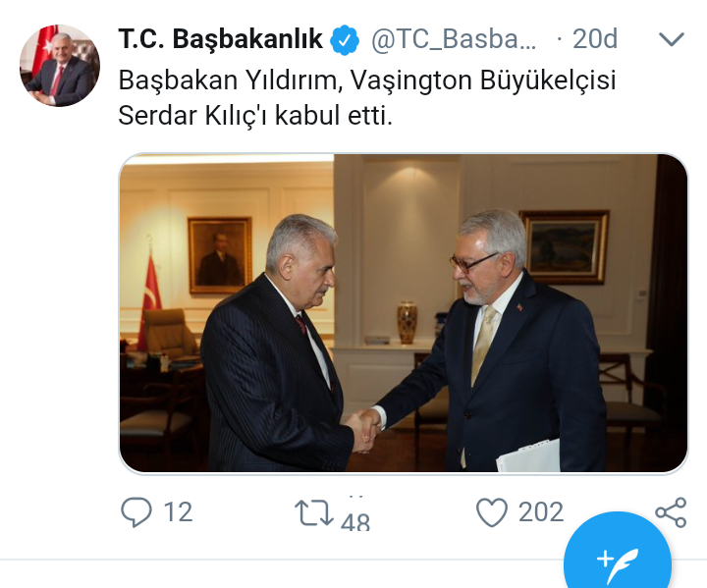View the 12 replies count
The height and width of the screenshot is (588, 707).
coord(178,512)
